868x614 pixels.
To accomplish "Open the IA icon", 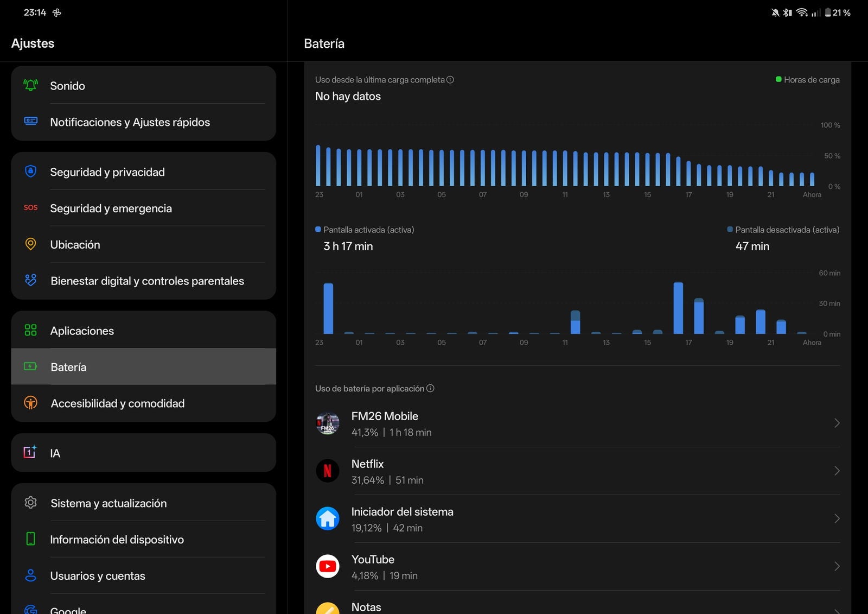I will 30,452.
